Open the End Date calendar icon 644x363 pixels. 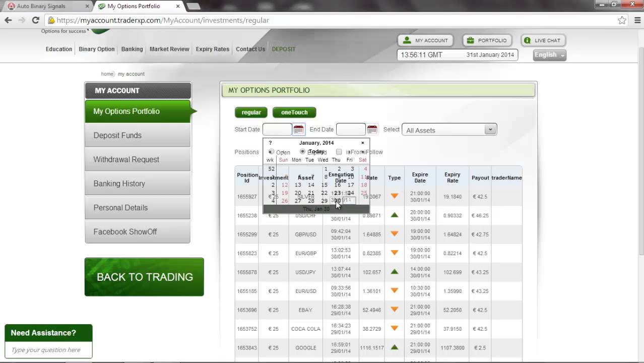pos(372,130)
